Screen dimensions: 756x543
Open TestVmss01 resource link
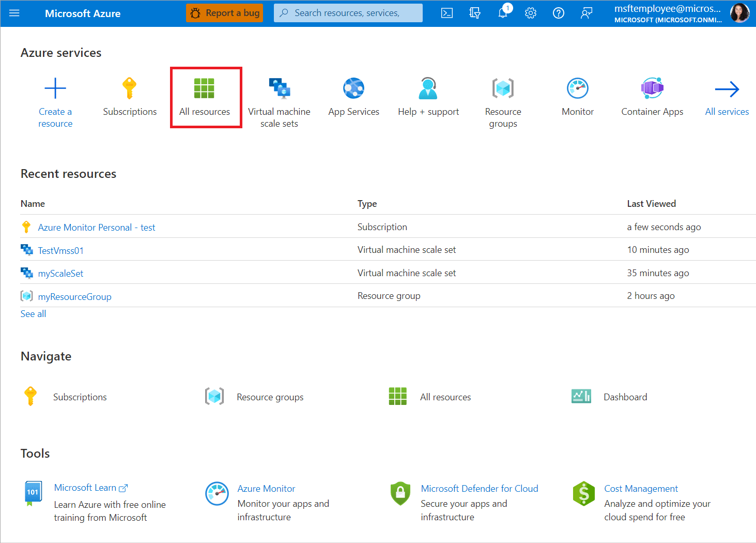click(61, 251)
